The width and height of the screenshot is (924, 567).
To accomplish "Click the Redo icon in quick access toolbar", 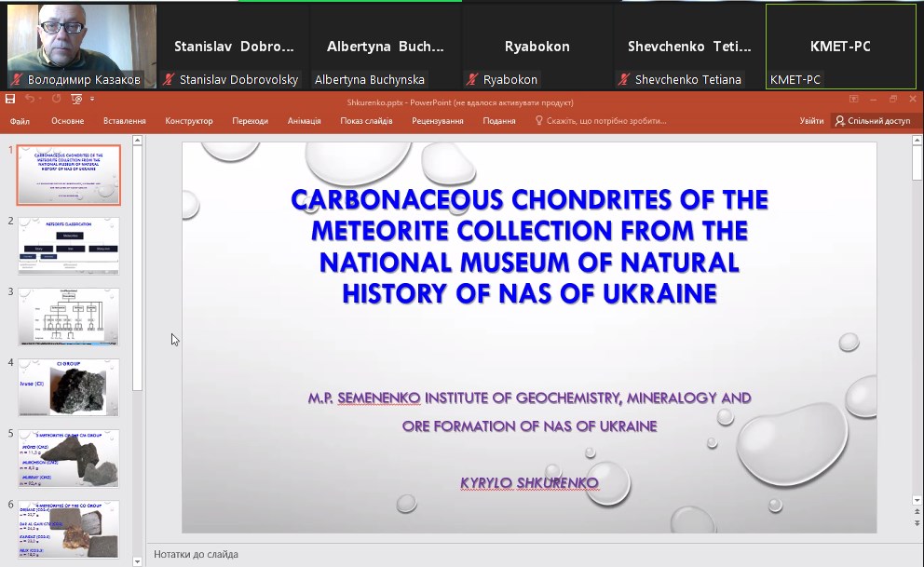I will coord(56,99).
